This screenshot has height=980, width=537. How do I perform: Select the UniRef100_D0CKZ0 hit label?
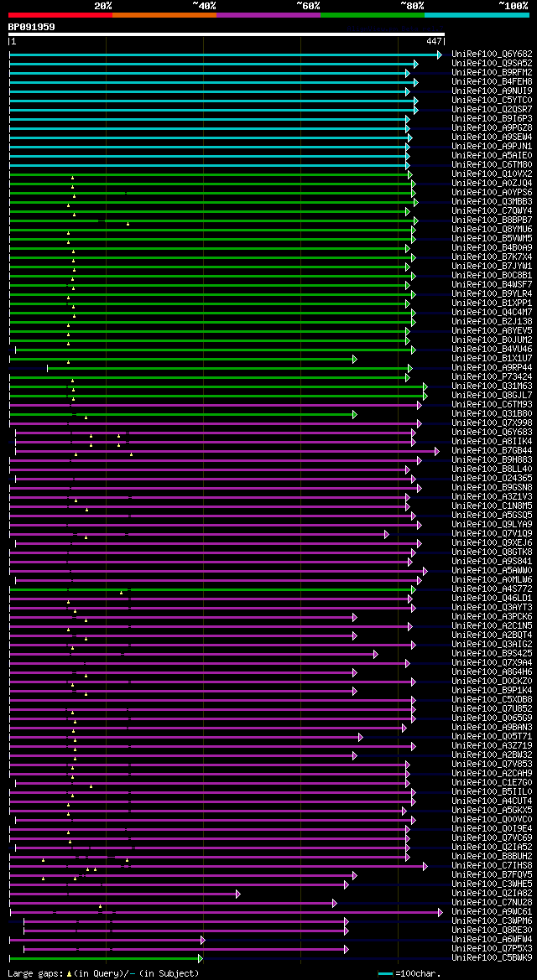tap(492, 682)
